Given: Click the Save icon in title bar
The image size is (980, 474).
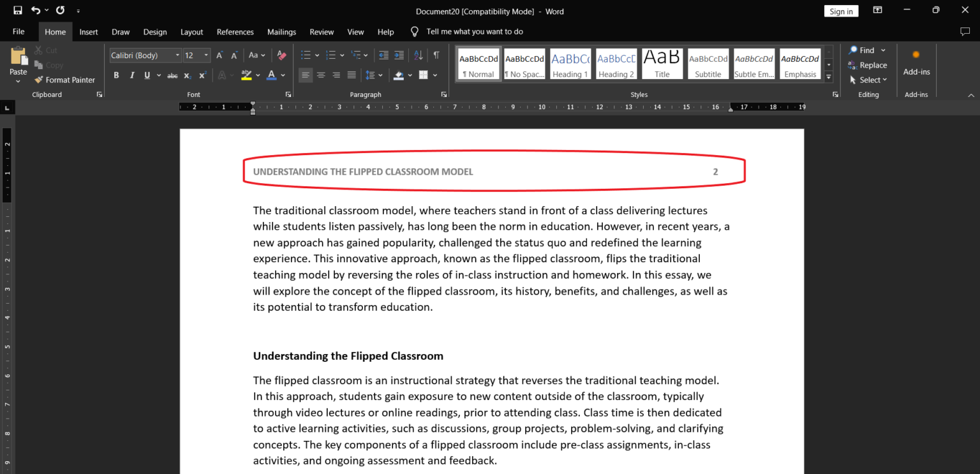Looking at the screenshot, I should (18, 10).
